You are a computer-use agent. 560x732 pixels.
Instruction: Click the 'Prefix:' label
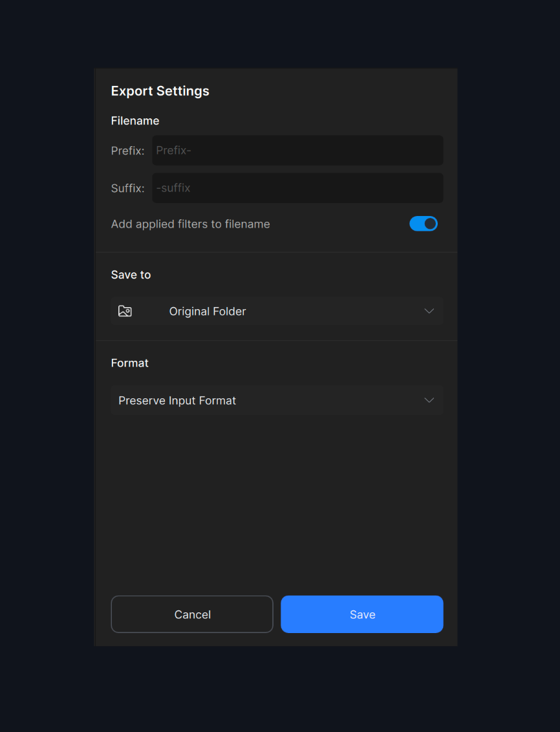click(x=127, y=150)
